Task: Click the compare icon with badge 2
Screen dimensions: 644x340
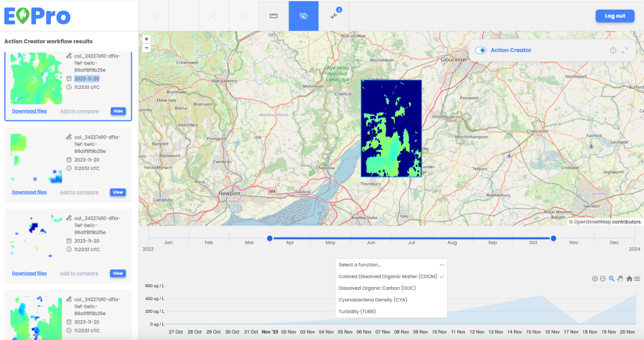Action: point(334,15)
